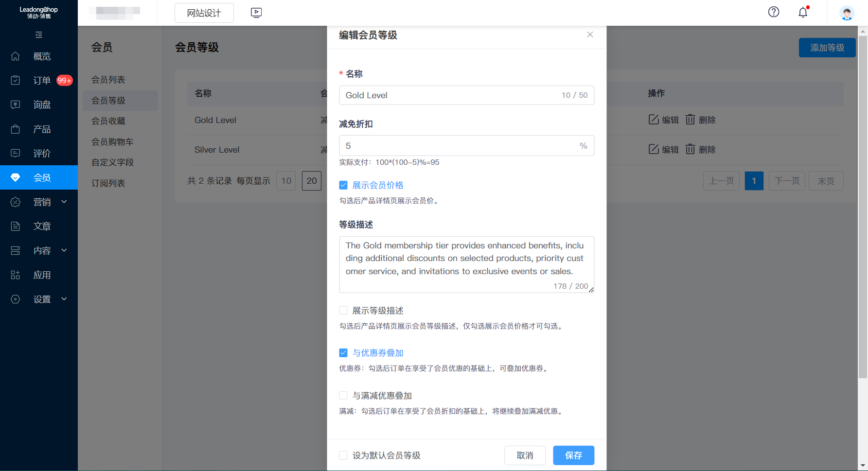The width and height of the screenshot is (868, 471).
Task: Open 会员列表 in the member submenu
Action: 108,80
